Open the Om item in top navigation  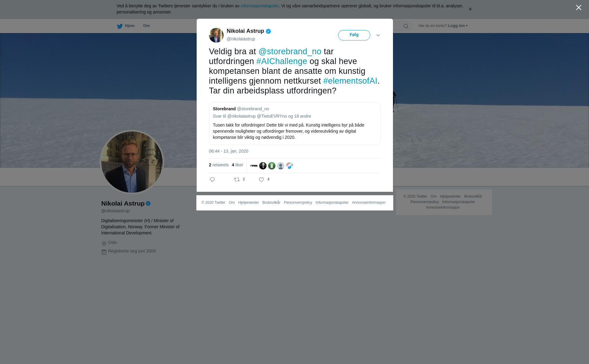click(x=146, y=26)
